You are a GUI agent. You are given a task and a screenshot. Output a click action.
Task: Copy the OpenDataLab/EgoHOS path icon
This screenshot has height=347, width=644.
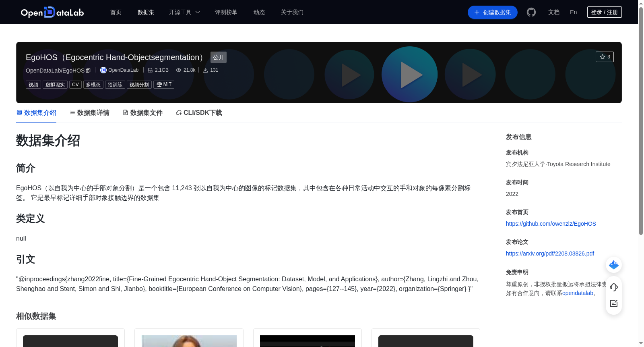88,71
